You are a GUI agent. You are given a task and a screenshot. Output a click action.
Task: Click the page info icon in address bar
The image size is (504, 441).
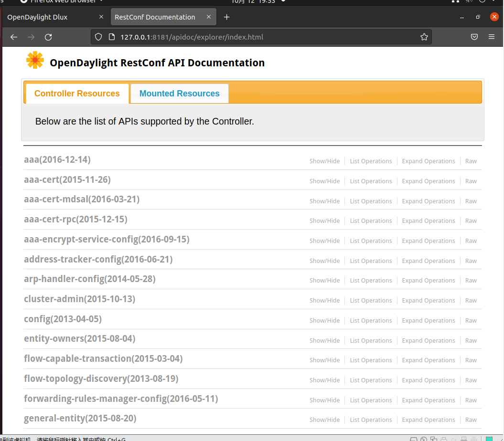click(x=111, y=37)
